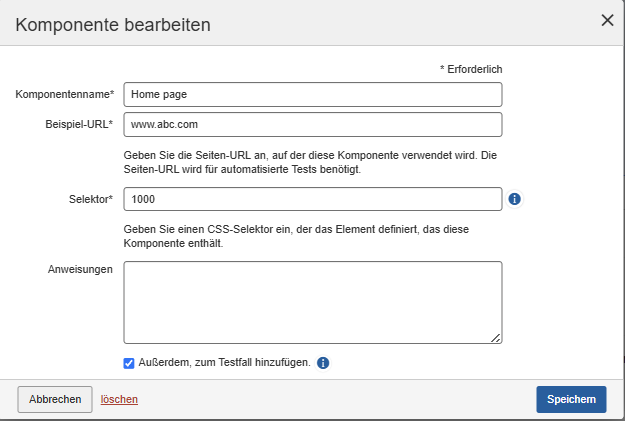Click inside the empty Anweisungen text area
625x421 pixels.
pyautogui.click(x=312, y=302)
